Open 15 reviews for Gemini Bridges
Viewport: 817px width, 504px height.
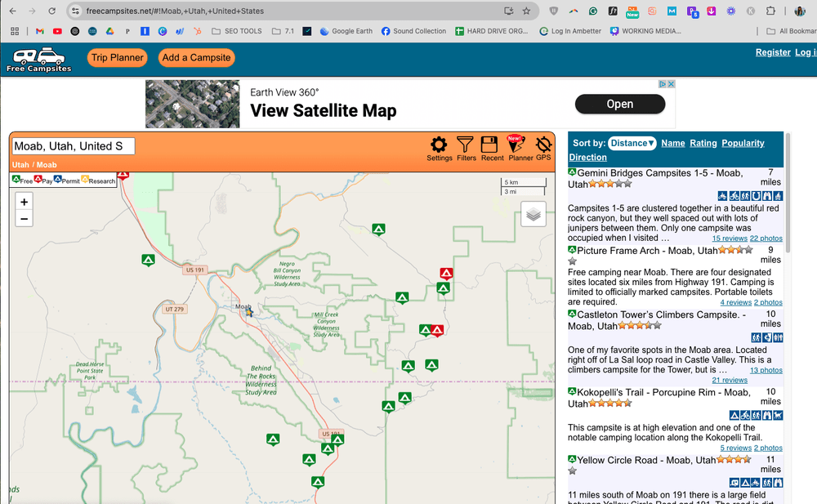[730, 239]
